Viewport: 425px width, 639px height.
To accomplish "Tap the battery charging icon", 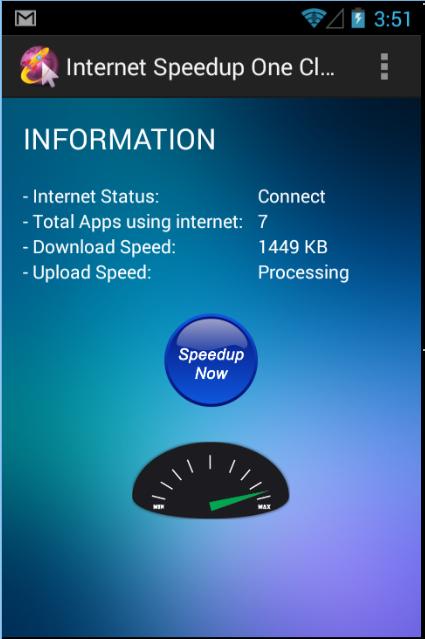I will (x=358, y=18).
